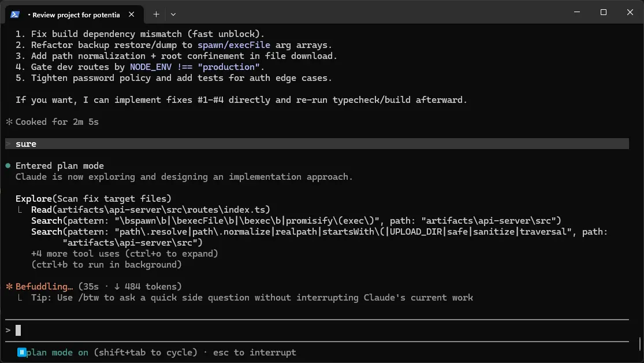The width and height of the screenshot is (644, 363).
Task: Click the vertical scrollbar thumb at right edge
Action: pyautogui.click(x=639, y=343)
